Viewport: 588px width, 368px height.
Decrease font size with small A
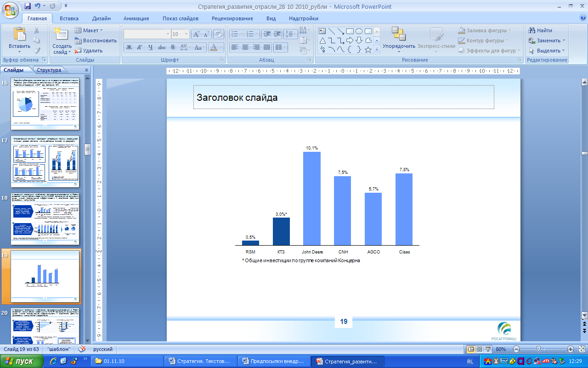(206, 34)
